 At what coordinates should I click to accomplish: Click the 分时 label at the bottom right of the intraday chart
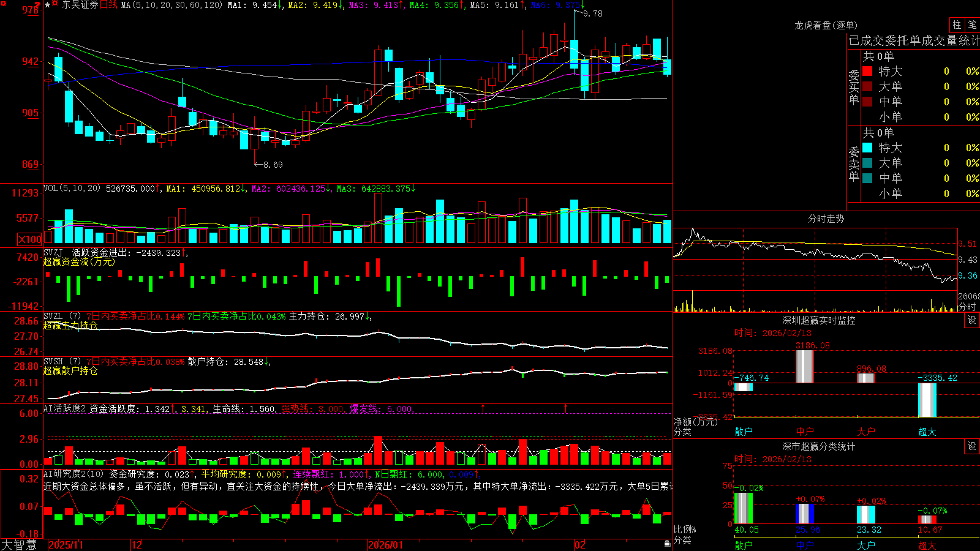coord(967,307)
